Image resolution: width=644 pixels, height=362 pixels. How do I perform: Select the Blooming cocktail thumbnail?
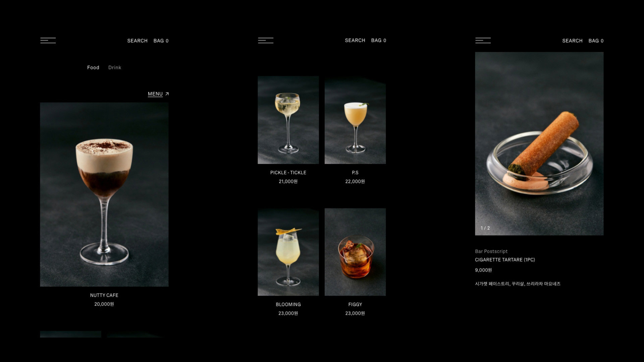pos(288,252)
